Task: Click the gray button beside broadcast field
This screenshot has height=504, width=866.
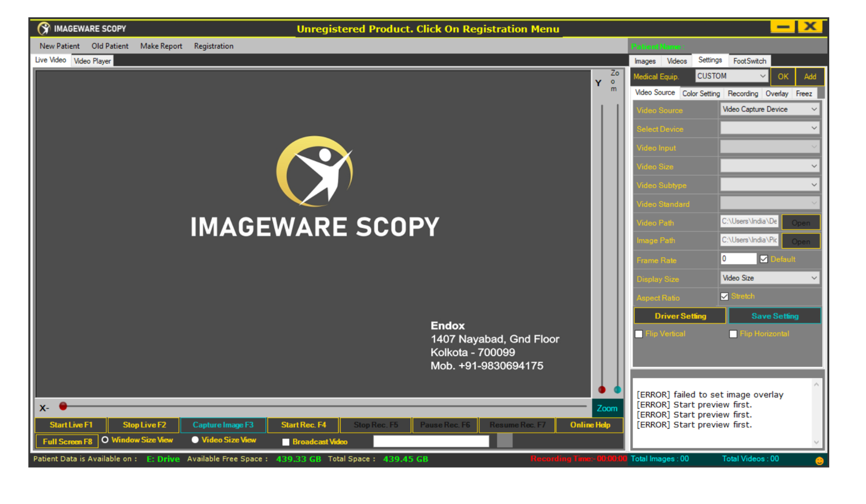Action: (x=504, y=441)
